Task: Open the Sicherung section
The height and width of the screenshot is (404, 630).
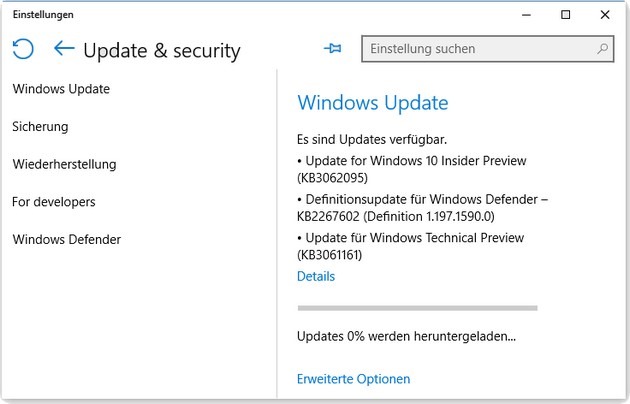Action: pos(40,127)
